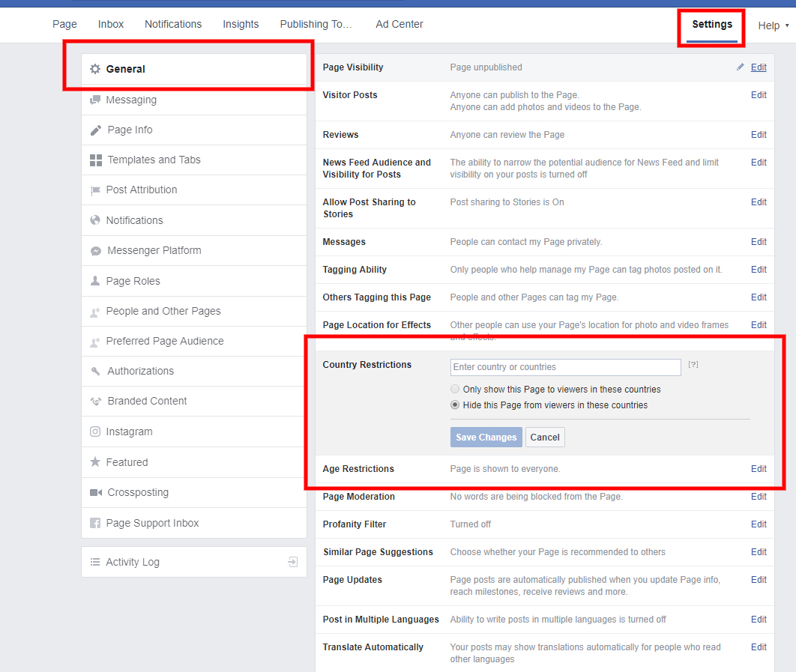The image size is (796, 672).
Task: Click the Save Changes button
Action: (x=486, y=437)
